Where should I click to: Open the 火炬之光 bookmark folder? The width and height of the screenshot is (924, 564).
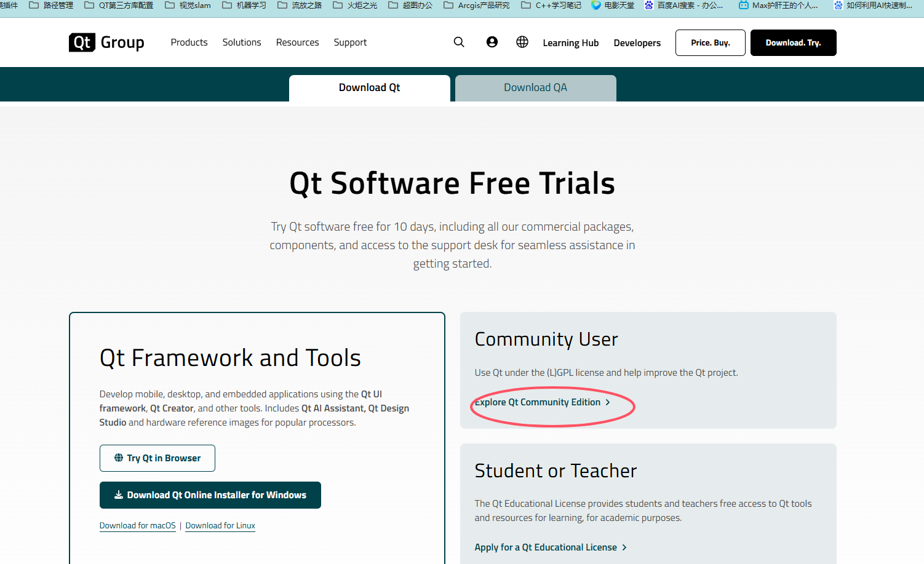(x=355, y=5)
